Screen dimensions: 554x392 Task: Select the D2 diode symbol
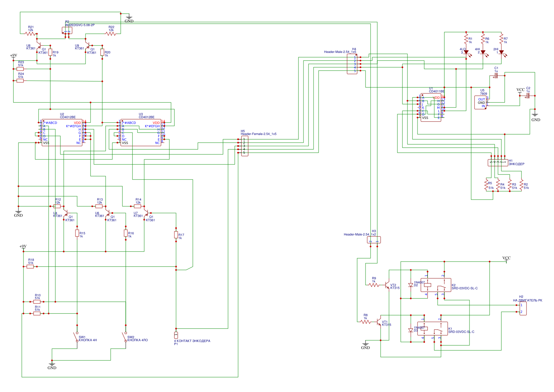pyautogui.click(x=411, y=285)
